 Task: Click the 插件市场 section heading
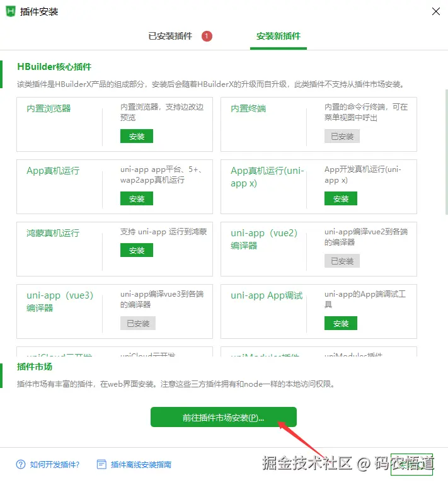(x=35, y=367)
